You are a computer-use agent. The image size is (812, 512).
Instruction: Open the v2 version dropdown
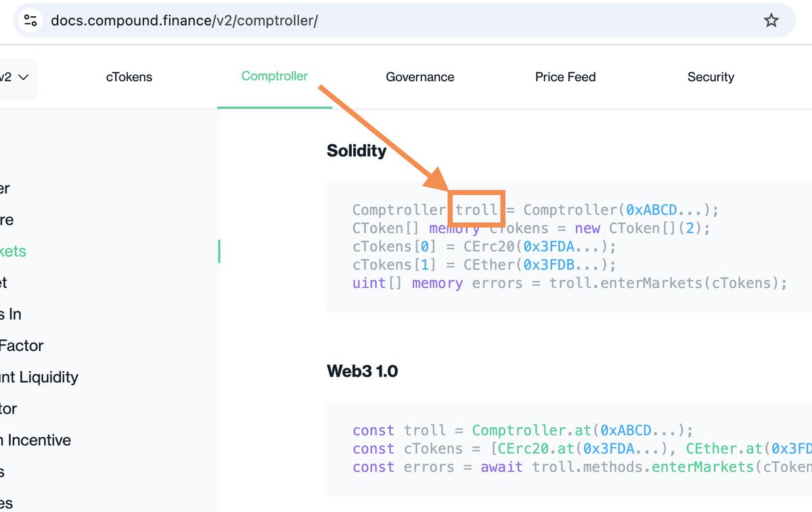coord(15,77)
